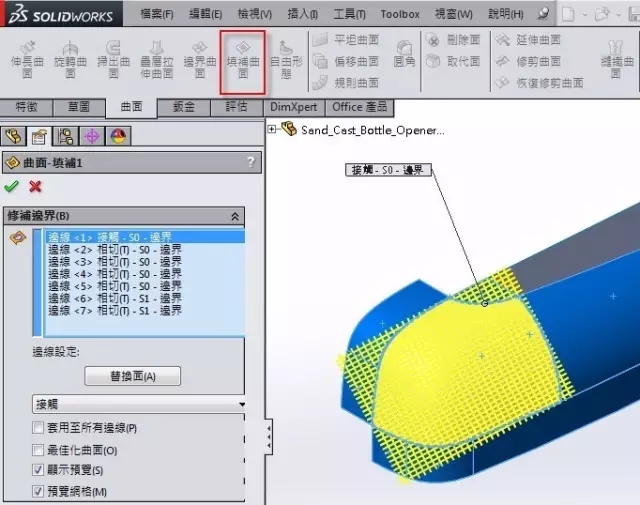
Task: Open help for 曲面-填補1 question mark
Action: pos(251,162)
